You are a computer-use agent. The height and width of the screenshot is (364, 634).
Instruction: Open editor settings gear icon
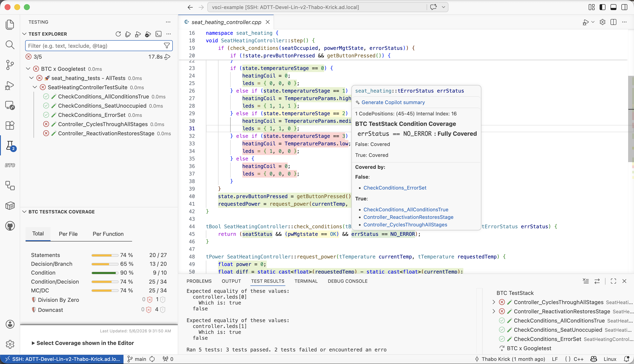tap(603, 22)
